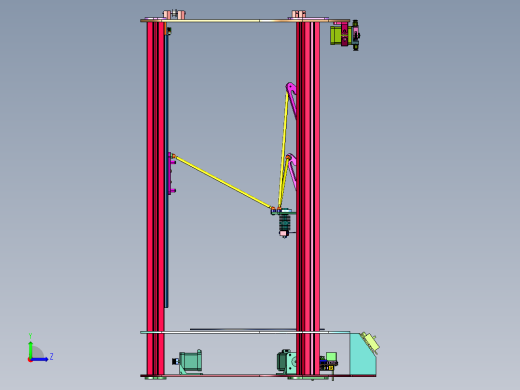Click the blue Z axis arrow of the triad
The image size is (520, 390).
pyautogui.click(x=40, y=359)
